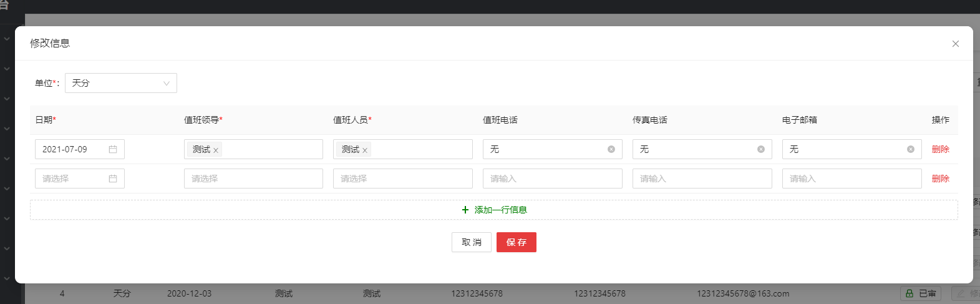Viewport: 980px width, 304px height.
Task: Click calendar icon in 2021-07-09 date field
Action: pos(113,149)
